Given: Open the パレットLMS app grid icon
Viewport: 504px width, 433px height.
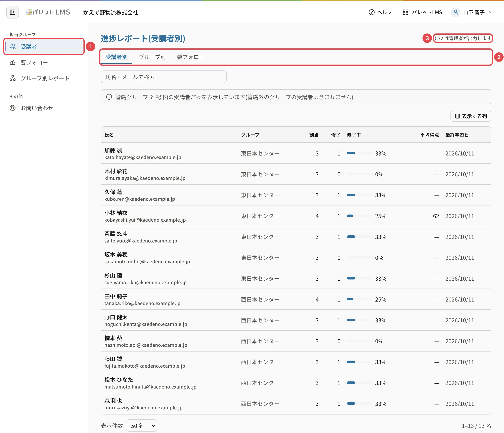Looking at the screenshot, I should [x=405, y=12].
